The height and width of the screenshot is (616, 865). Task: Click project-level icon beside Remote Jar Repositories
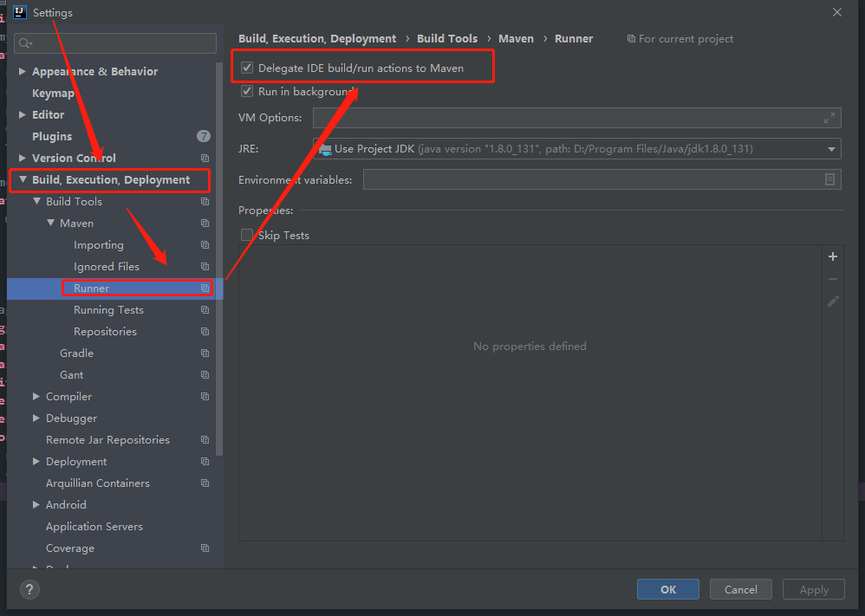205,440
